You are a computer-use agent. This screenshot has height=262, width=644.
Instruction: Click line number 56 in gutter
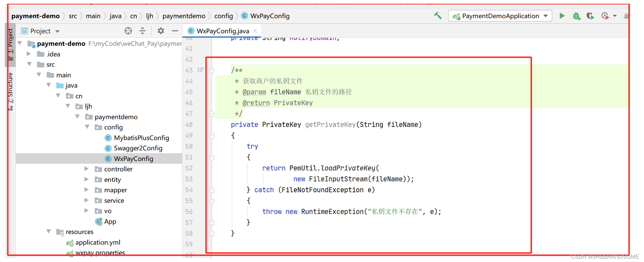[x=189, y=211]
